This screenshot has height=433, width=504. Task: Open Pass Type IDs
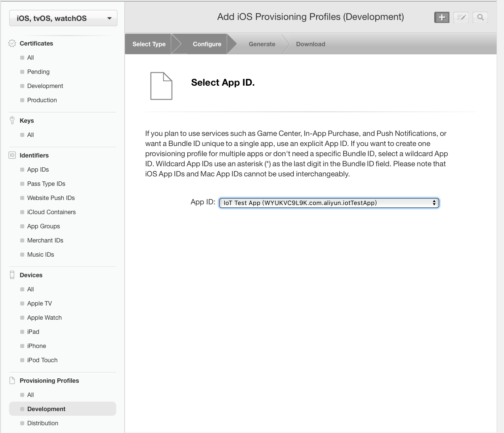tap(46, 184)
